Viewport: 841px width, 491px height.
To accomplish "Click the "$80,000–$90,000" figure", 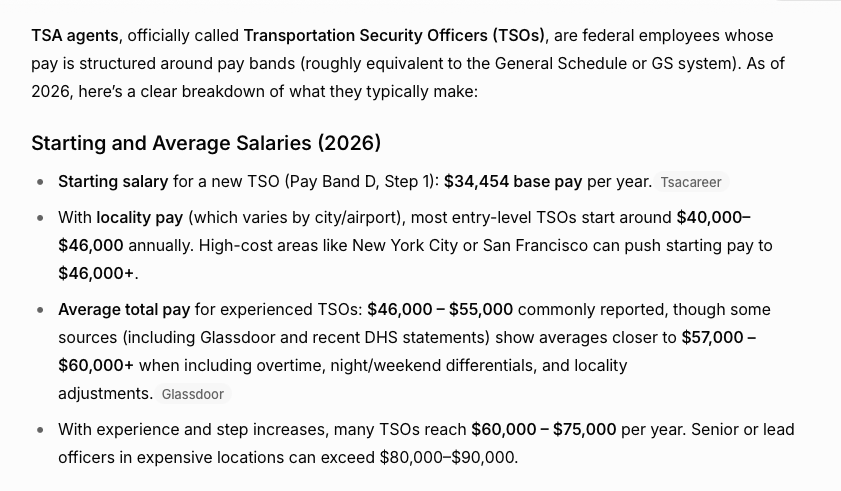I will [x=447, y=457].
